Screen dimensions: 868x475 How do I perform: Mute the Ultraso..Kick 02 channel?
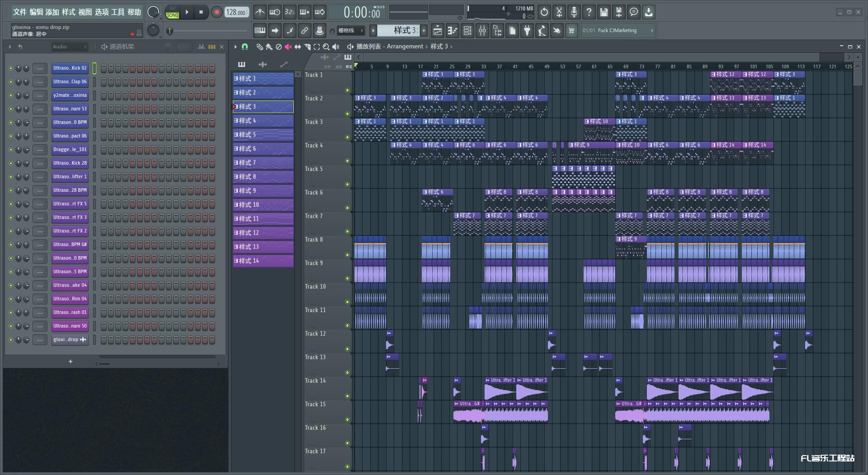(x=11, y=68)
